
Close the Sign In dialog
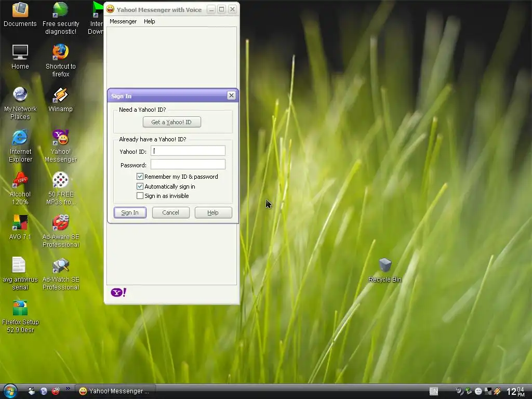(231, 96)
